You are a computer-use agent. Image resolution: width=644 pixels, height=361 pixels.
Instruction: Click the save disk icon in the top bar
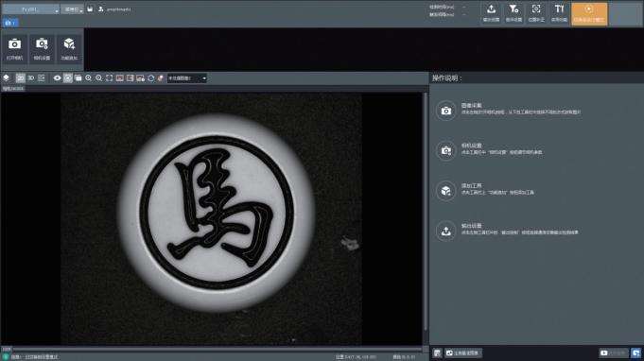coord(90,9)
